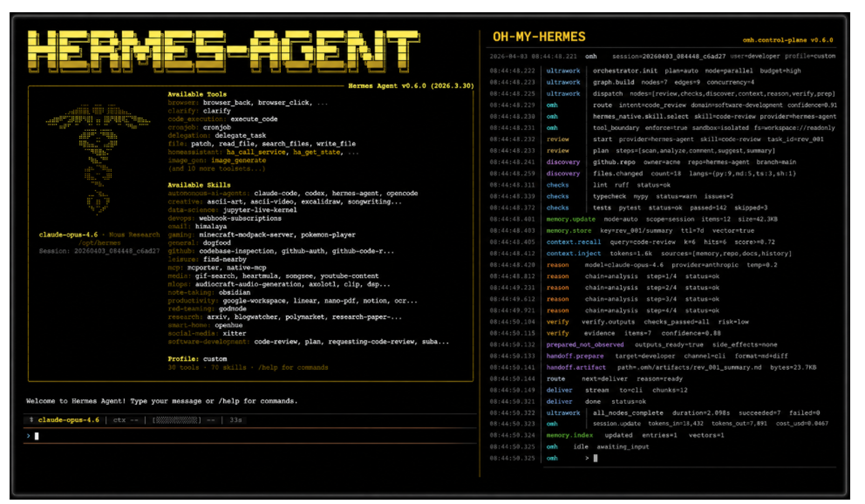Select the 'email: himalaya' skill row
This screenshot has width=865, height=504.
click(197, 227)
